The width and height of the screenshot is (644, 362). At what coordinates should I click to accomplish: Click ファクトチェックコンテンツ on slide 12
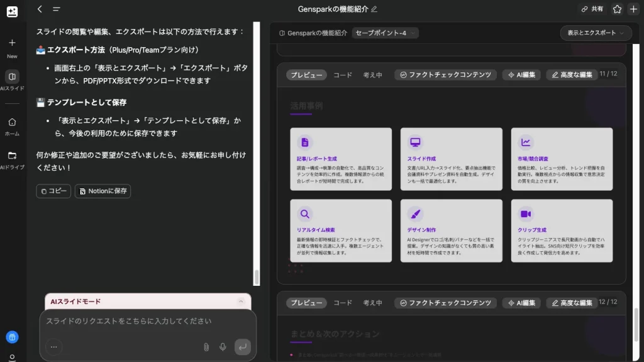coord(446,303)
